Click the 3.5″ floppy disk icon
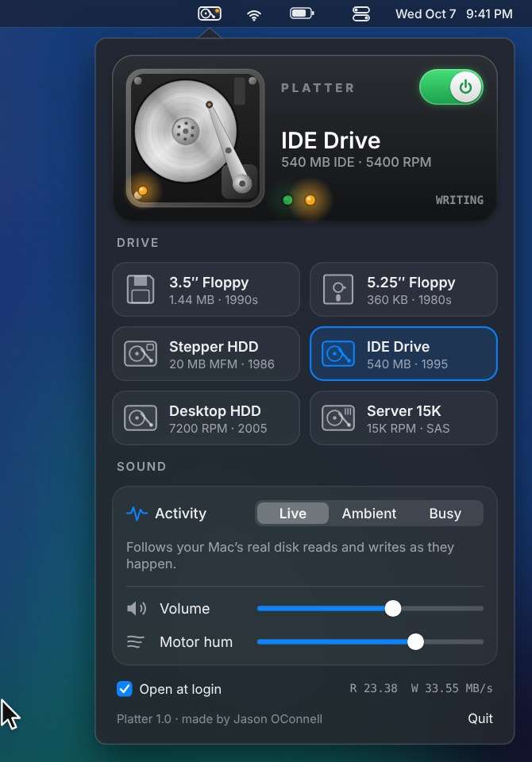The width and height of the screenshot is (532, 762). [x=141, y=289]
